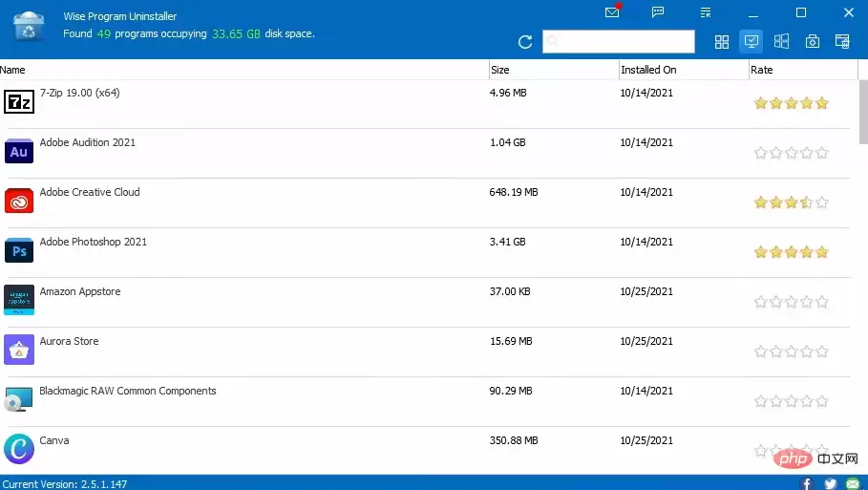Select the desktop apps monitor icon
The width and height of the screenshot is (868, 490).
pos(752,41)
